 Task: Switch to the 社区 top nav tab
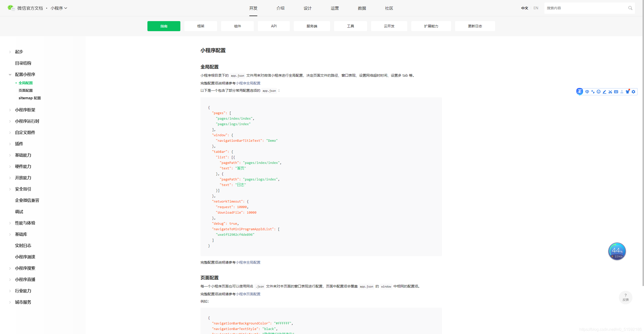[389, 8]
